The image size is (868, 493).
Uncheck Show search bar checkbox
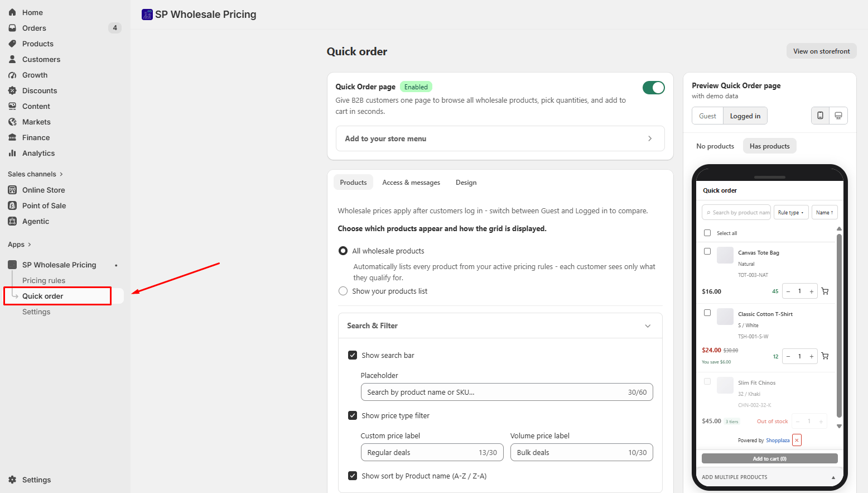(x=353, y=355)
